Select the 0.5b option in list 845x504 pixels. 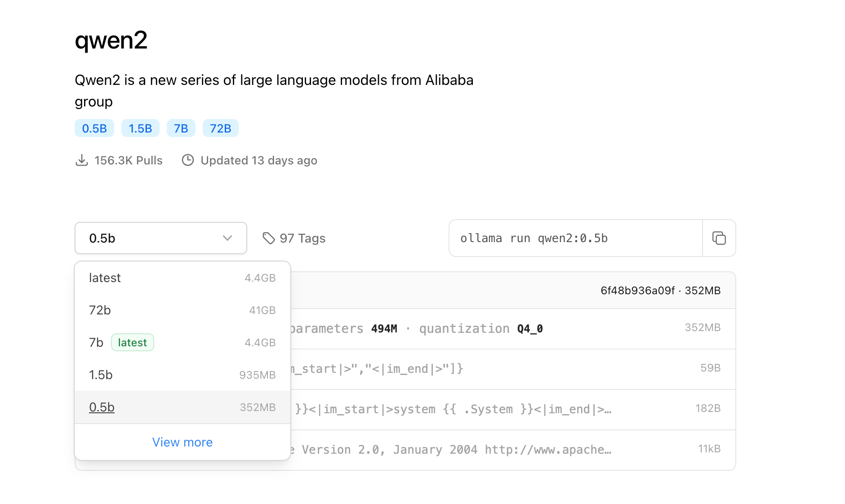pyautogui.click(x=182, y=407)
